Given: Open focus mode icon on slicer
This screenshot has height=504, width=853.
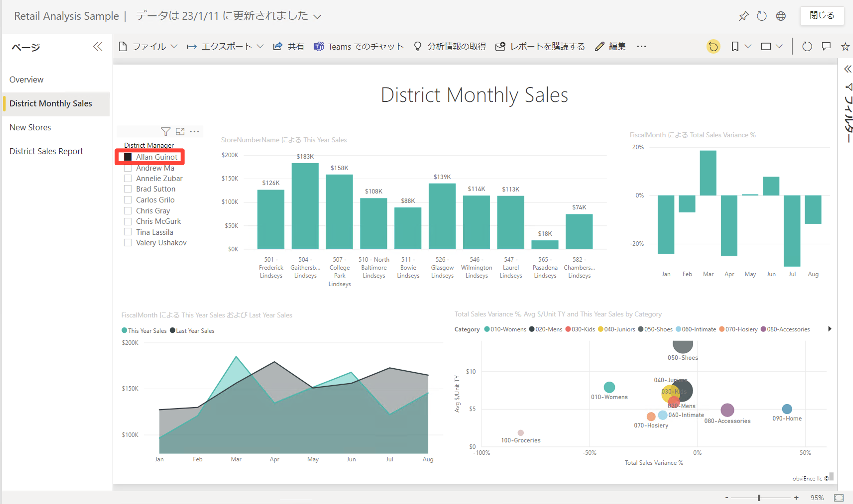Looking at the screenshot, I should (x=180, y=131).
